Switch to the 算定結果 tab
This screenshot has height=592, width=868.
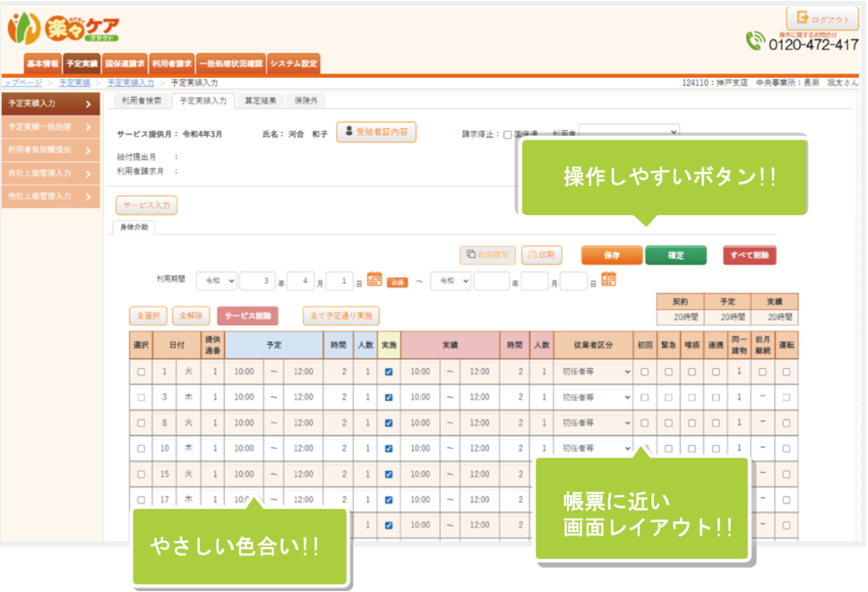(x=261, y=101)
